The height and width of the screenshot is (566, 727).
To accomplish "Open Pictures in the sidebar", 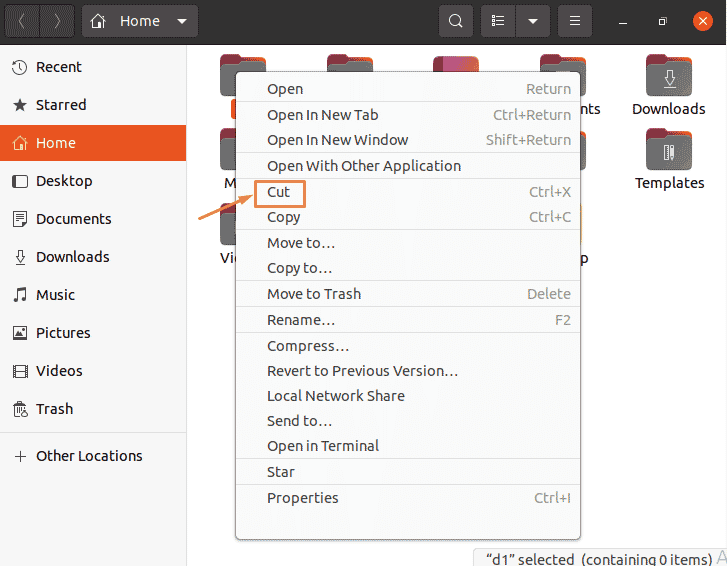I will pyautogui.click(x=93, y=333).
